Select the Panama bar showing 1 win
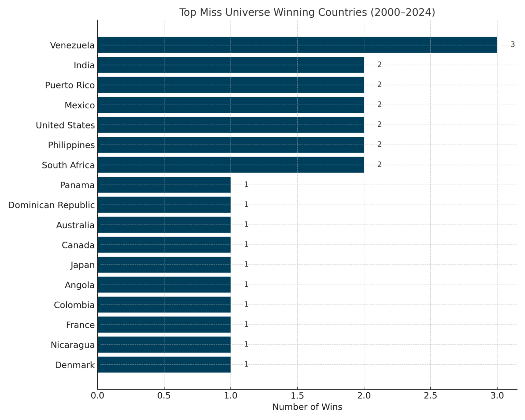The width and height of the screenshot is (525, 420). pyautogui.click(x=164, y=185)
